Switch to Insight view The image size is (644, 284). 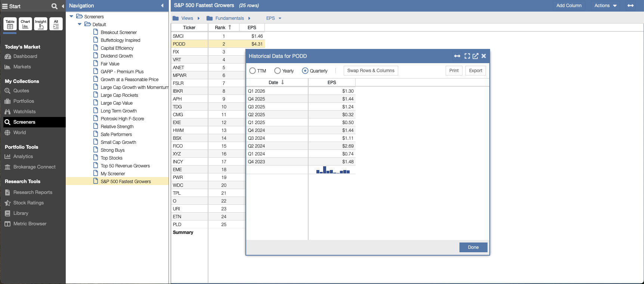(x=41, y=24)
